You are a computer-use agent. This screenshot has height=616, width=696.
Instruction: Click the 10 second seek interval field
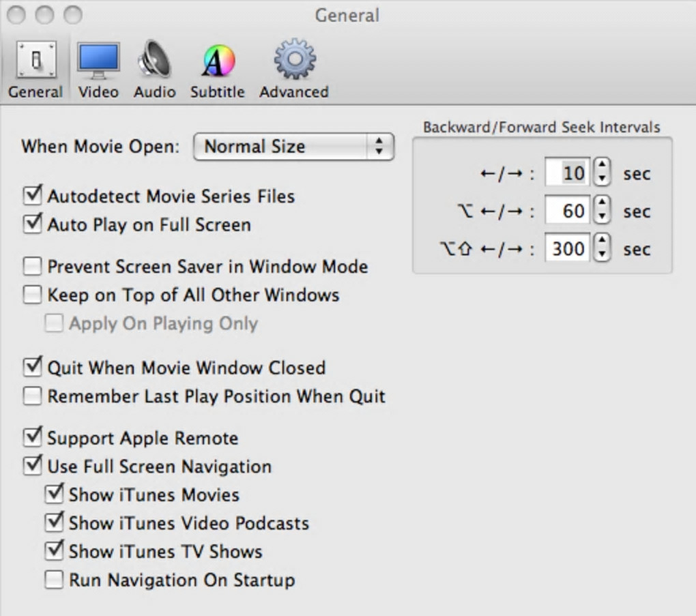tap(568, 173)
